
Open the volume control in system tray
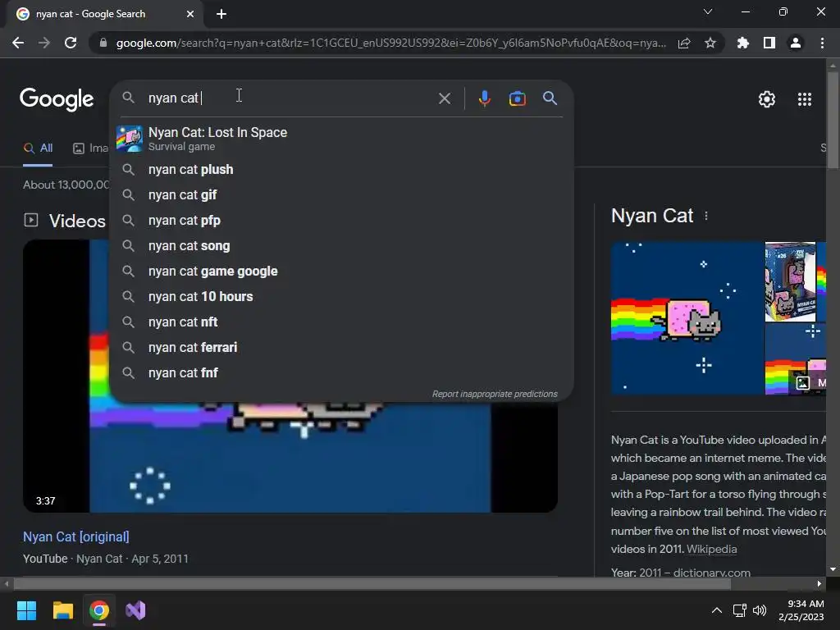[760, 610]
